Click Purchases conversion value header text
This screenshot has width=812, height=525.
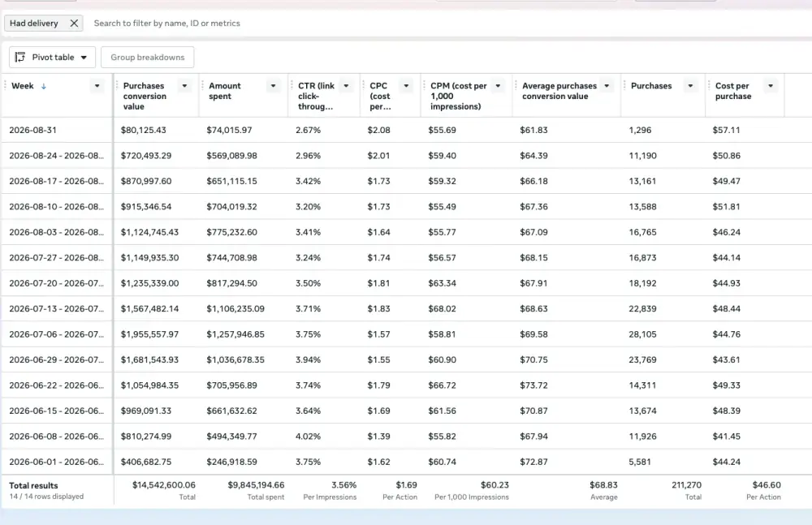tap(145, 96)
